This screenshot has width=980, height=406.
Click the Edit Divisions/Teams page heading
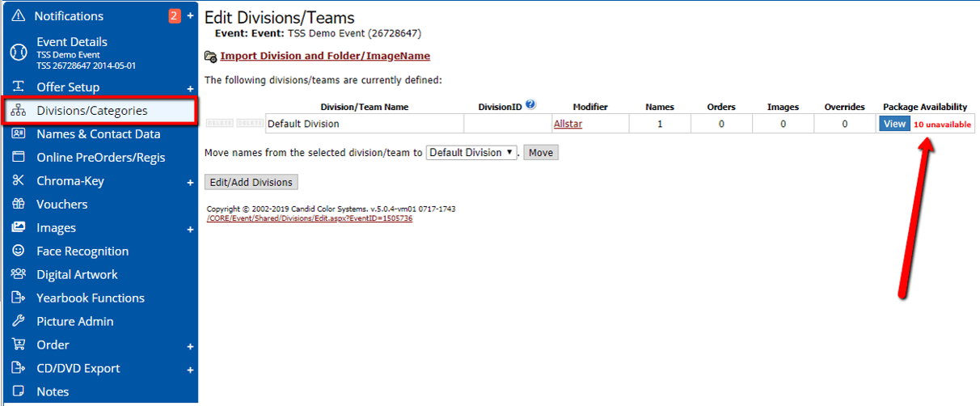tap(279, 17)
